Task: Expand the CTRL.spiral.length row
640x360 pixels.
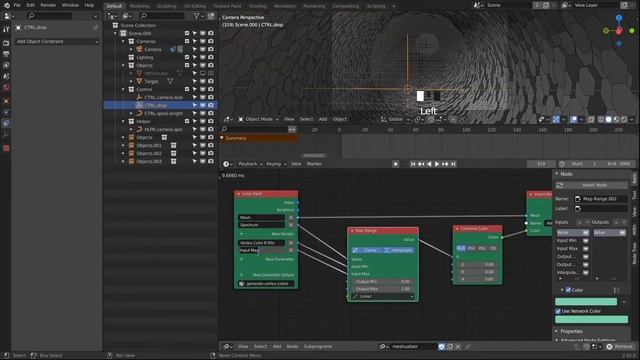Action: (131, 113)
